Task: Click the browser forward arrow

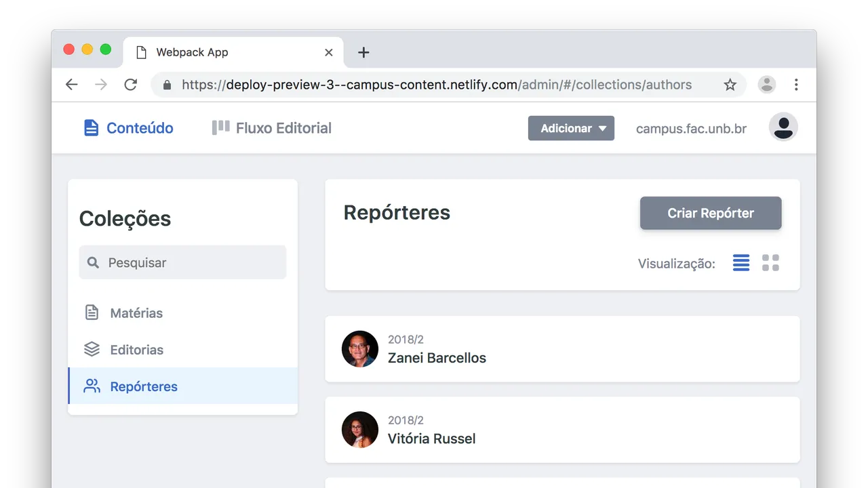Action: (x=101, y=85)
